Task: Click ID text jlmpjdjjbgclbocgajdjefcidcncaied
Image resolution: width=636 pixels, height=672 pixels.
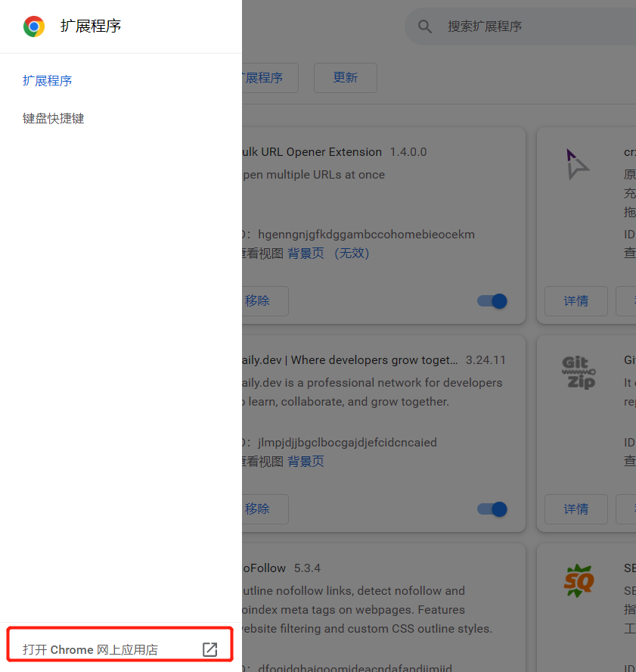Action: [347, 442]
